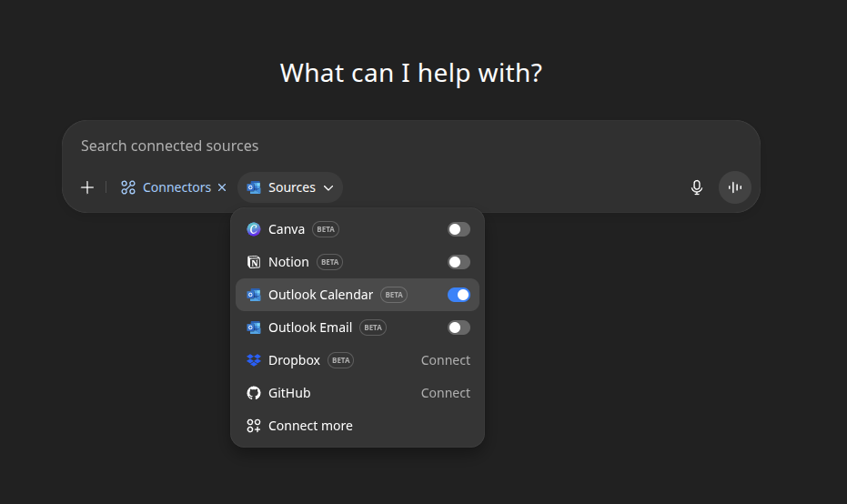Click the Canva logo icon
847x504 pixels.
254,229
